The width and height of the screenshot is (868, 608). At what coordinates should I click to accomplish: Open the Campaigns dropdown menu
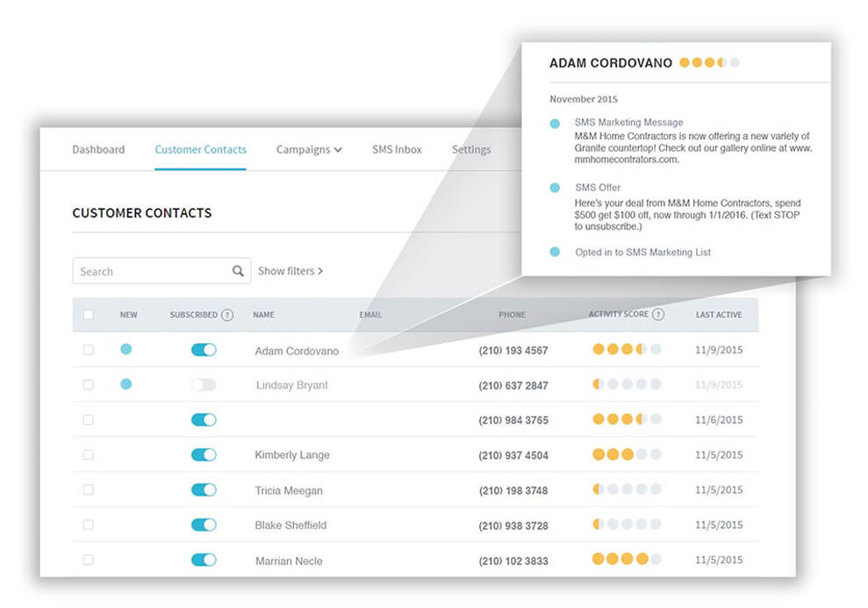pos(309,150)
